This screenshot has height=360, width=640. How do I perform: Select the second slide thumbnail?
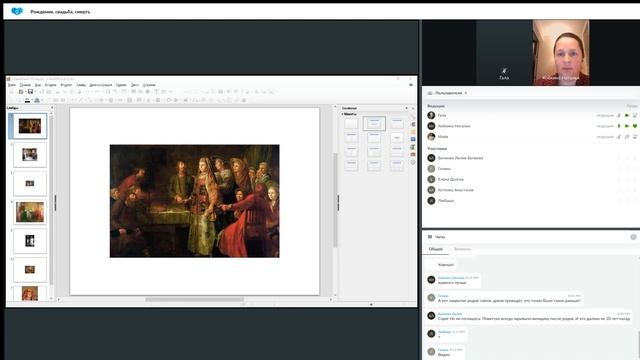(30, 155)
